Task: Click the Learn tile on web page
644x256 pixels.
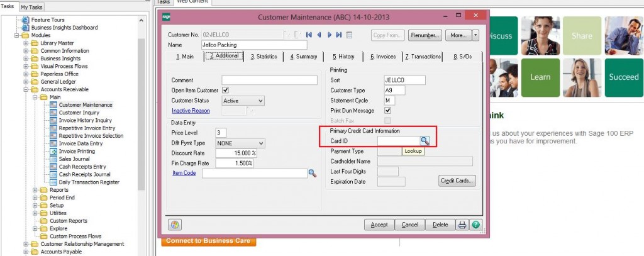Action: (540, 77)
